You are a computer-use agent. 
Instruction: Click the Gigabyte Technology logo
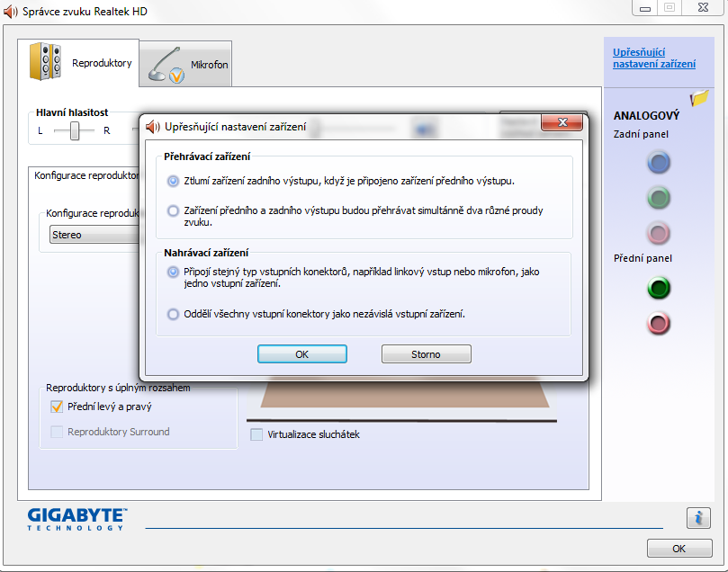76,519
